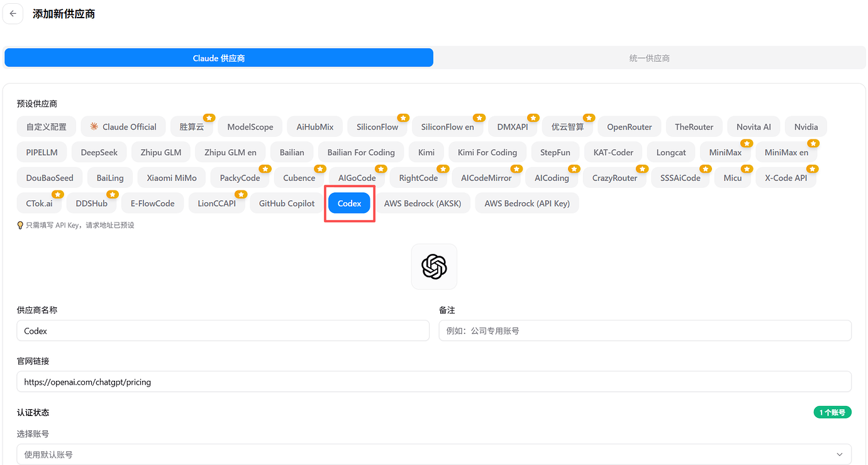Go back using the arrow button
Viewport: 868px width, 465px height.
coord(13,14)
